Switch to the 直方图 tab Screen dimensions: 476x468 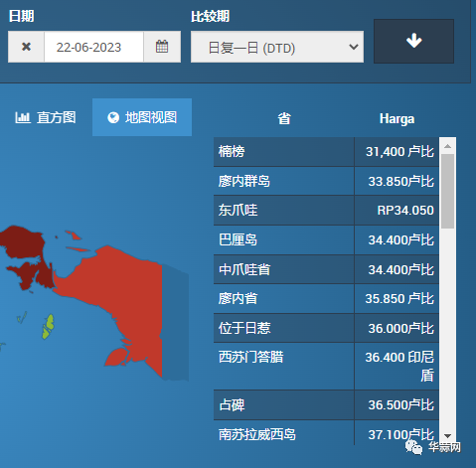[x=46, y=117]
